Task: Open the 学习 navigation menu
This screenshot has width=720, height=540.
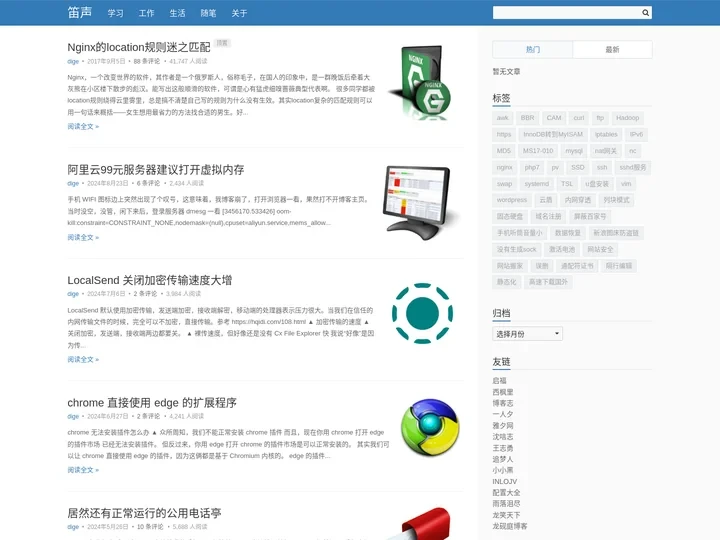Action: [x=115, y=13]
